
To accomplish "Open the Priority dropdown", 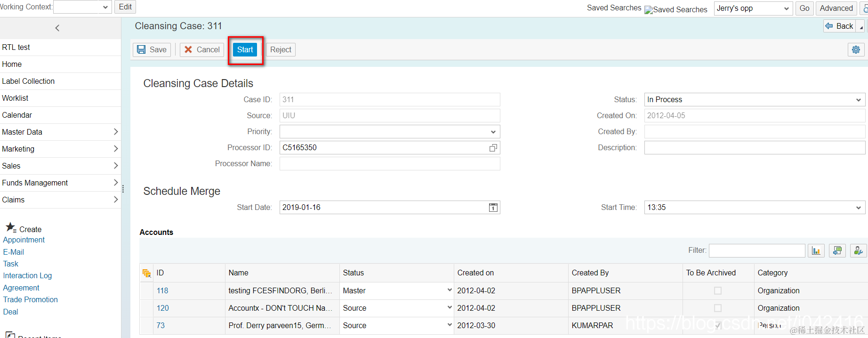I will 390,131.
